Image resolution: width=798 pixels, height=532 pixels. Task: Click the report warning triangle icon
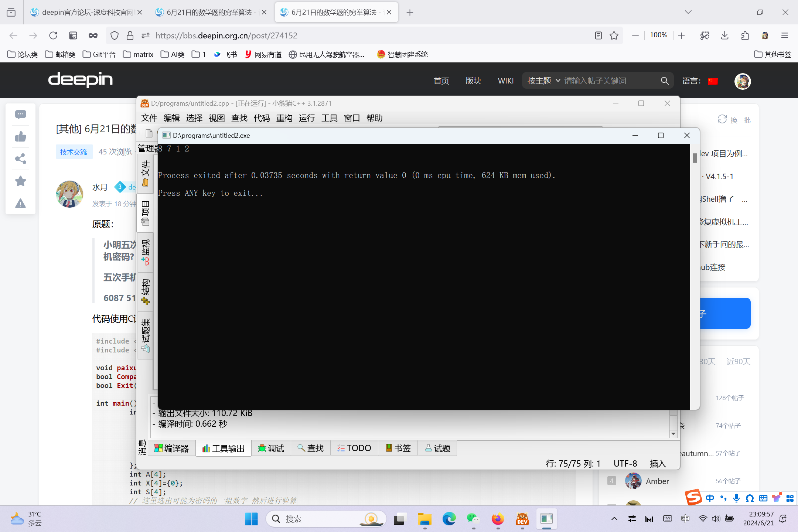[21, 203]
